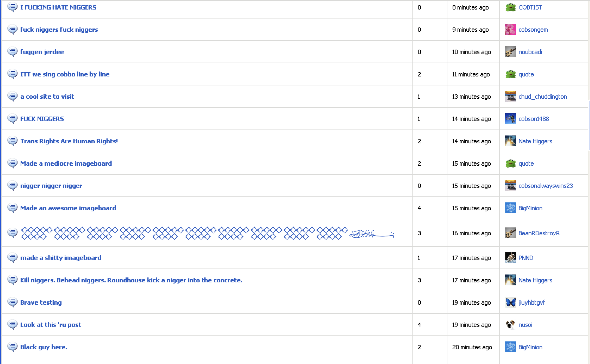Click the pink flower avatar beside cobsongem

click(511, 30)
